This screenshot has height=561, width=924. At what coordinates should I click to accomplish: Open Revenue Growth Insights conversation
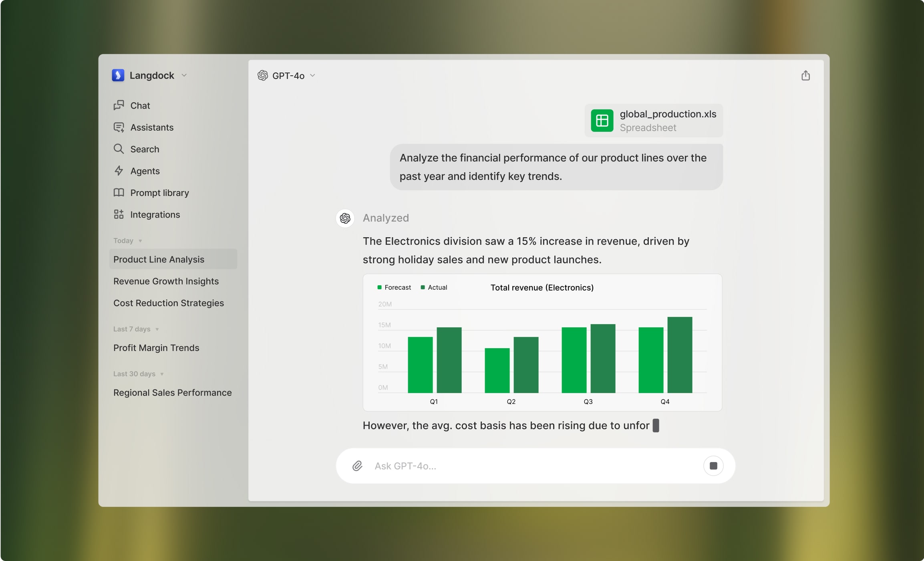pyautogui.click(x=166, y=281)
